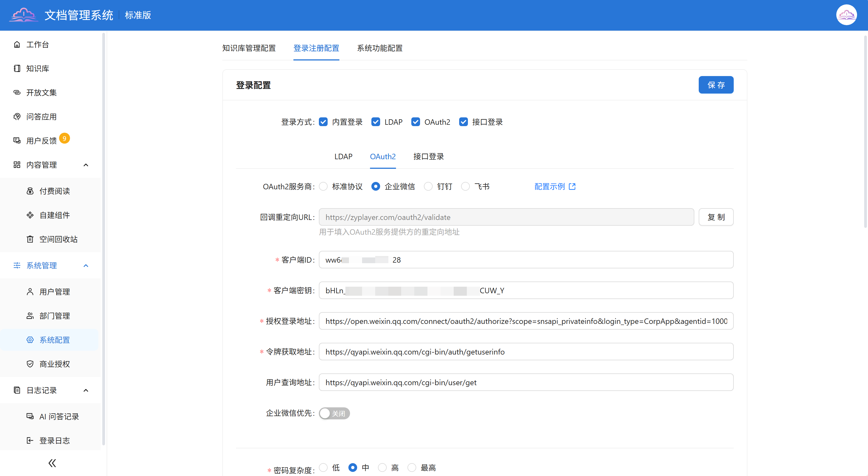Viewport: 868px width, 476px height.
Task: Collapse the 系统管理 section chevron
Action: click(x=86, y=266)
